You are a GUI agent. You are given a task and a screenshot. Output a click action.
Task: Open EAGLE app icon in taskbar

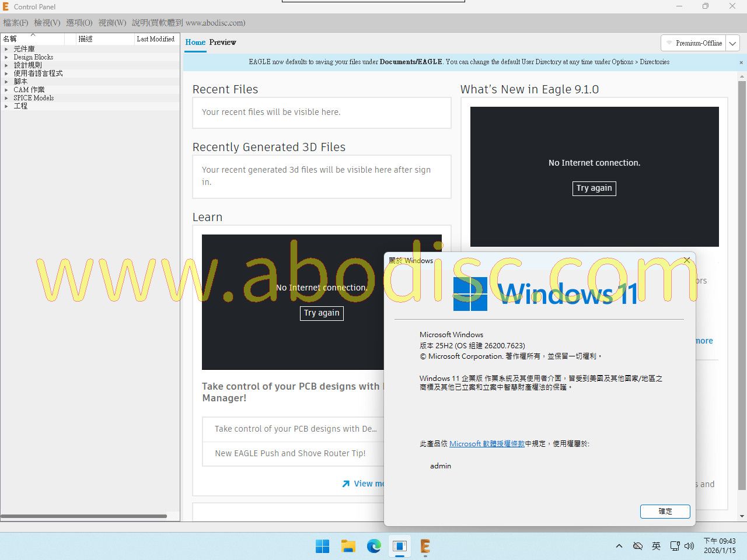point(425,547)
